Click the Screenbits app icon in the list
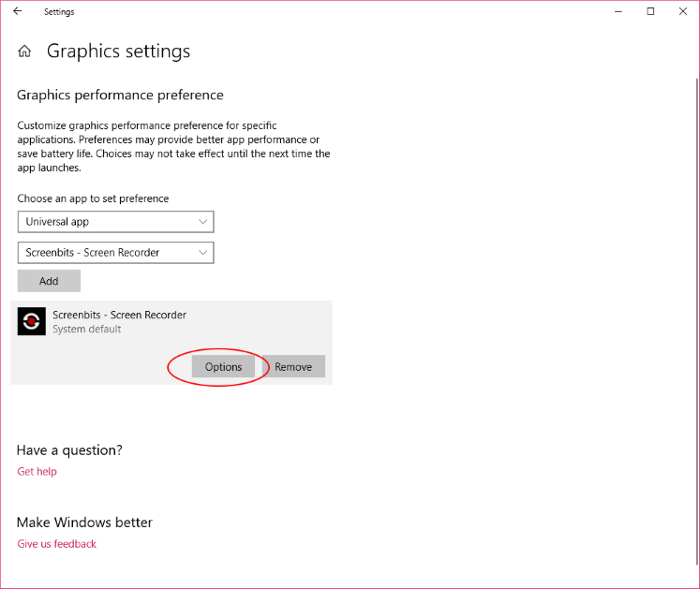Screen dimensions: 700x589 click(x=32, y=321)
